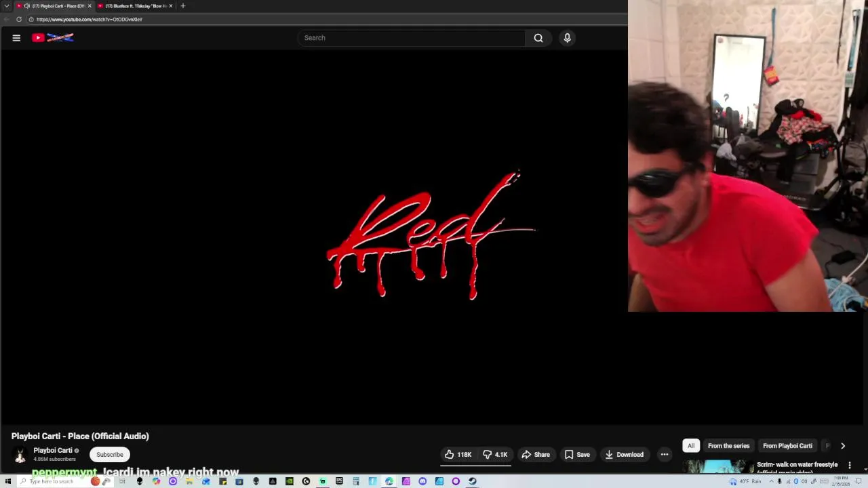Select the From Playboi Carti chip

(787, 446)
